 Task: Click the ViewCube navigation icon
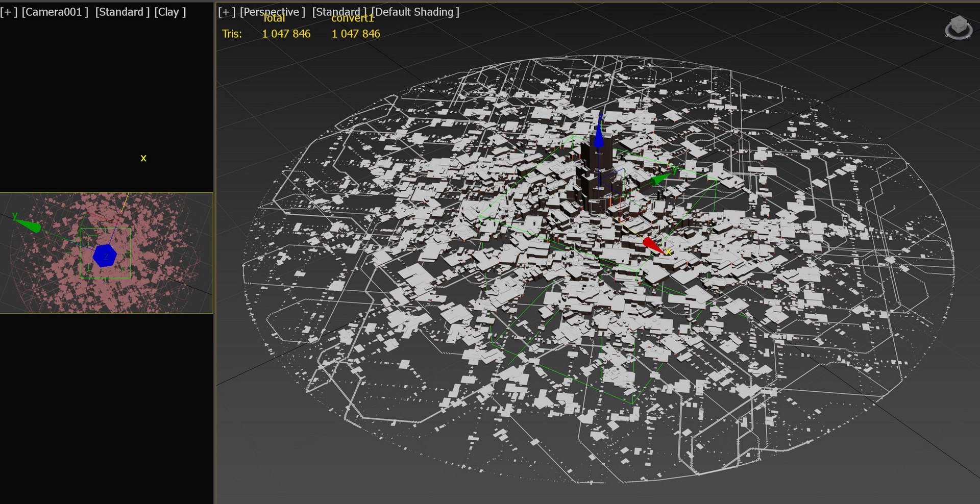(x=958, y=28)
